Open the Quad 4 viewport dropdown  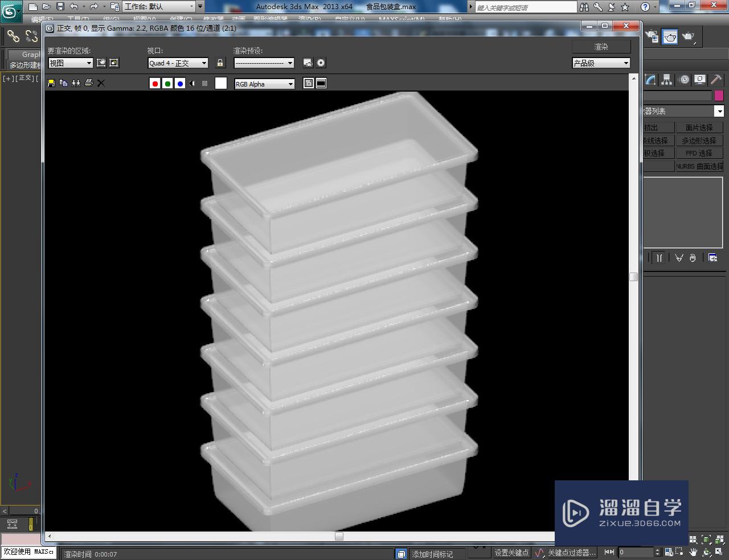pyautogui.click(x=178, y=63)
